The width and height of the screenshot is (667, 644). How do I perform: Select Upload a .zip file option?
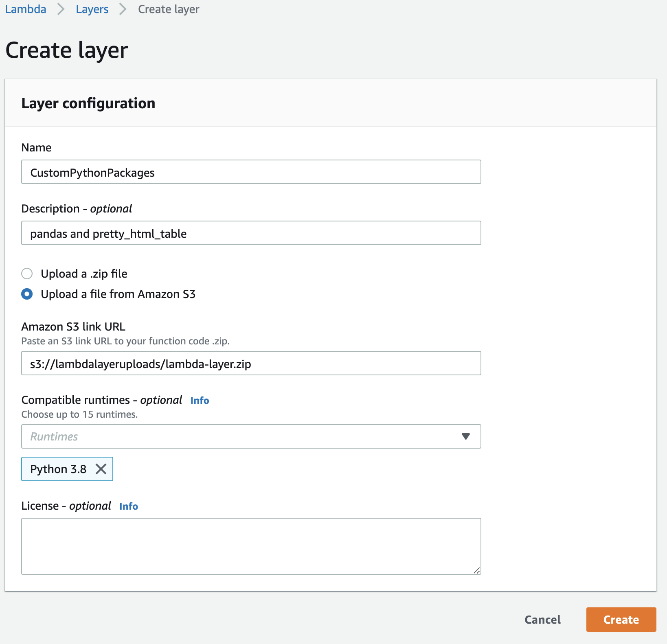[27, 274]
